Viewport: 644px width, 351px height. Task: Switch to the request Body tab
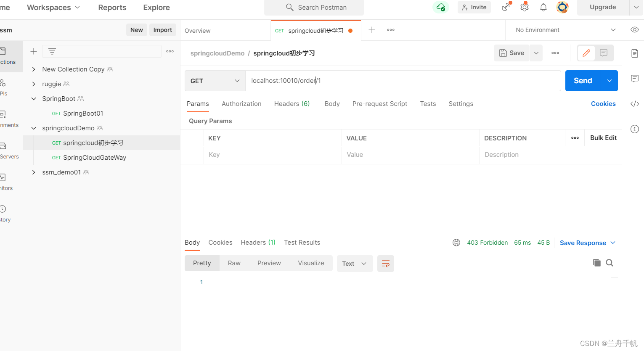coord(332,104)
